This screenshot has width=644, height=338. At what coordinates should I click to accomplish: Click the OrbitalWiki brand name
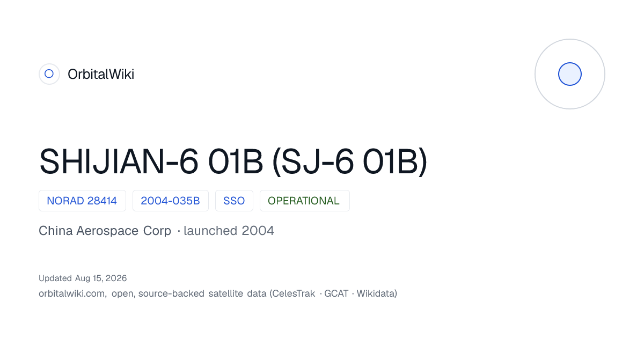point(101,75)
